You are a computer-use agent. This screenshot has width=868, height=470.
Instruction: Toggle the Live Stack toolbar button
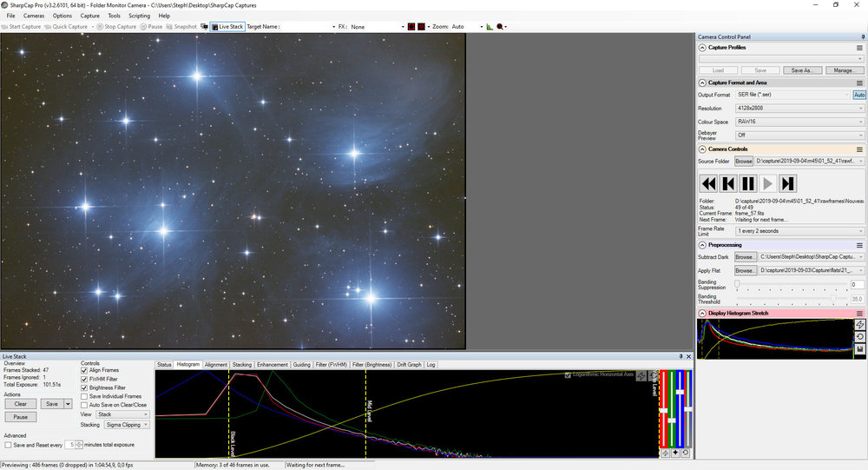(227, 27)
